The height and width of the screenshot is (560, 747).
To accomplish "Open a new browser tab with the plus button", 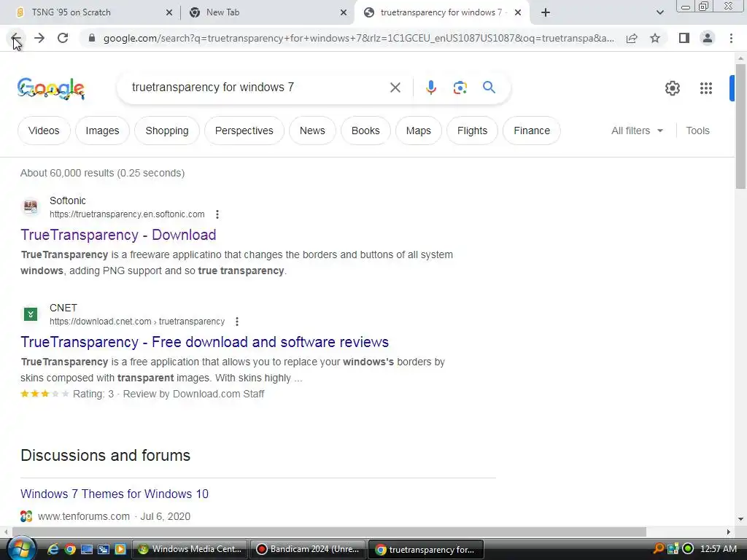I will click(x=546, y=12).
